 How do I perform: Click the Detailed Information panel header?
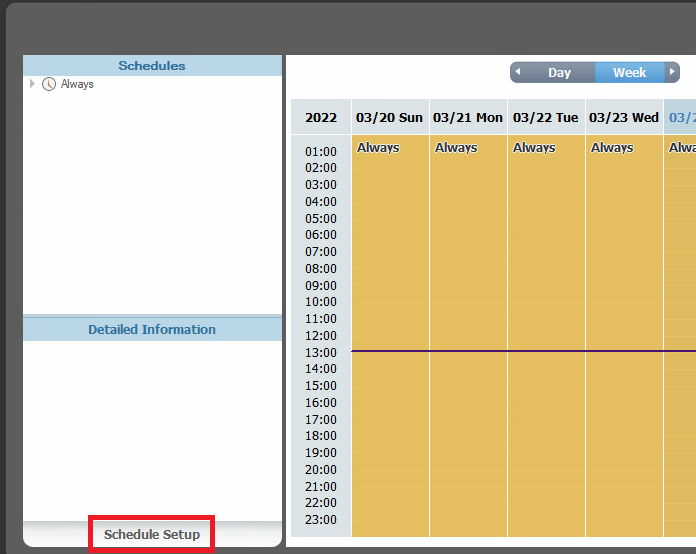(x=152, y=329)
